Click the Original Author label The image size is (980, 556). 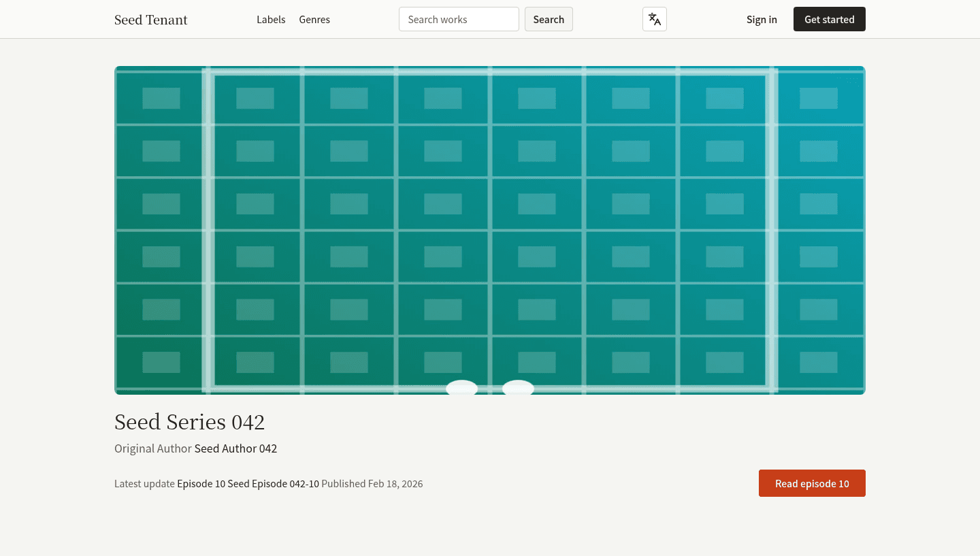point(153,448)
